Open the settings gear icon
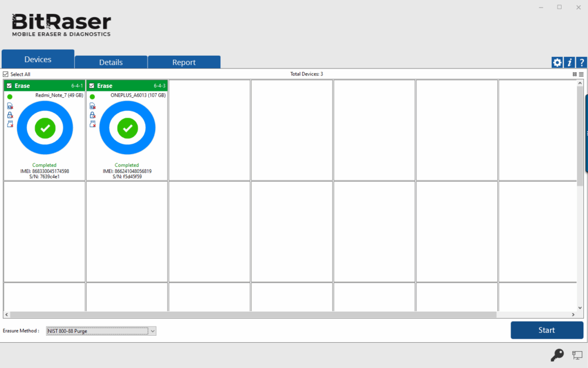Image resolution: width=588 pixels, height=368 pixels. click(x=557, y=62)
